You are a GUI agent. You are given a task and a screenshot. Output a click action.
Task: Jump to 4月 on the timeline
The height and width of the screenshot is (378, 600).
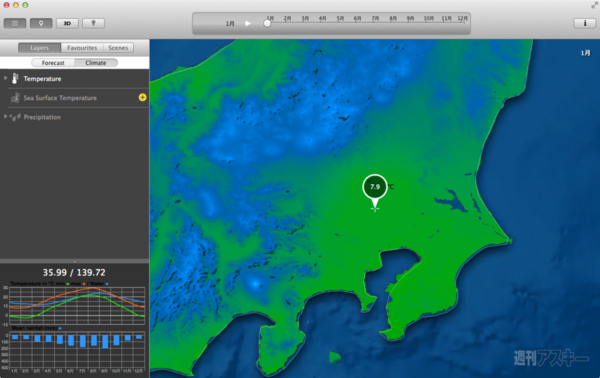pyautogui.click(x=323, y=18)
